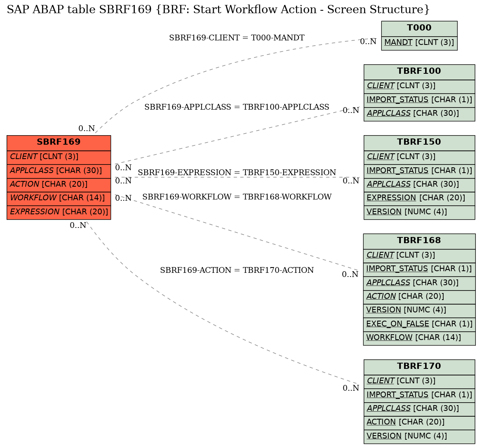Click MANDT field in T000 table

coord(419,43)
